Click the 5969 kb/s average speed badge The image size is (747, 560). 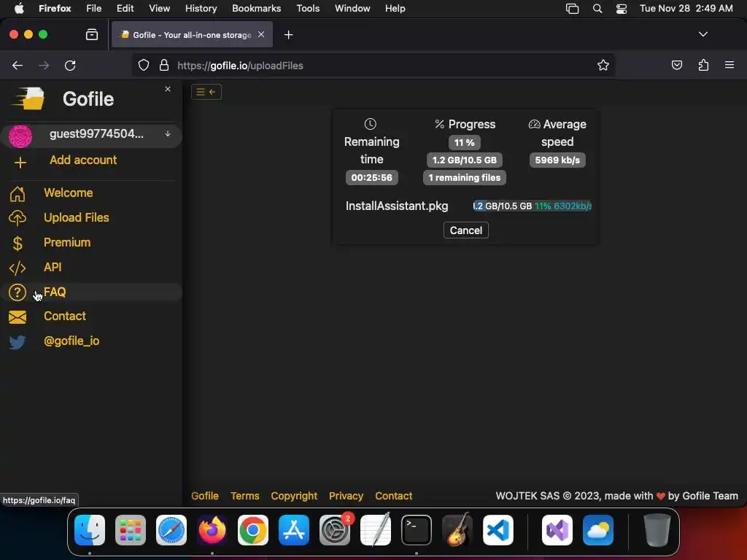[x=557, y=160]
